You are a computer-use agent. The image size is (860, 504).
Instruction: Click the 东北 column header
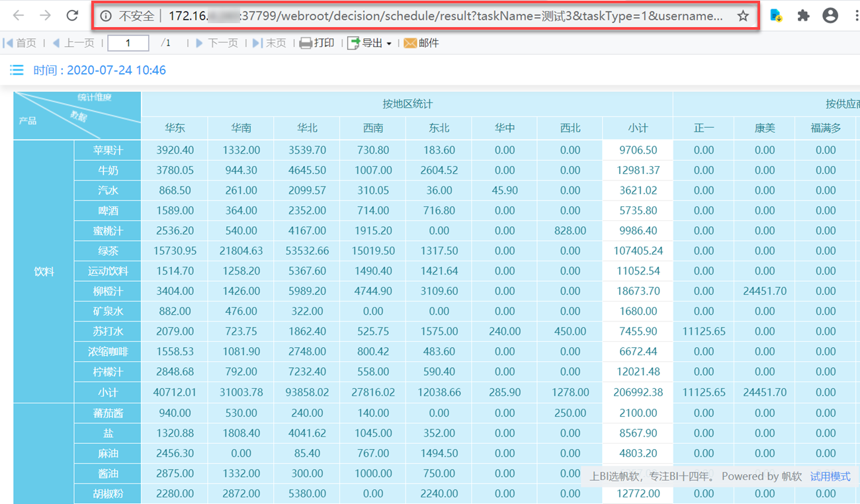pyautogui.click(x=439, y=128)
